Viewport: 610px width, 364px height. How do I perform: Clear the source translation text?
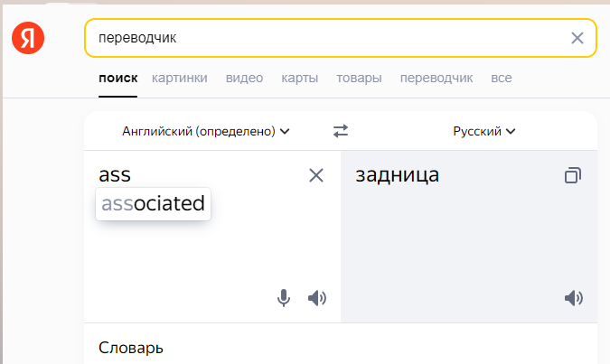pyautogui.click(x=316, y=175)
